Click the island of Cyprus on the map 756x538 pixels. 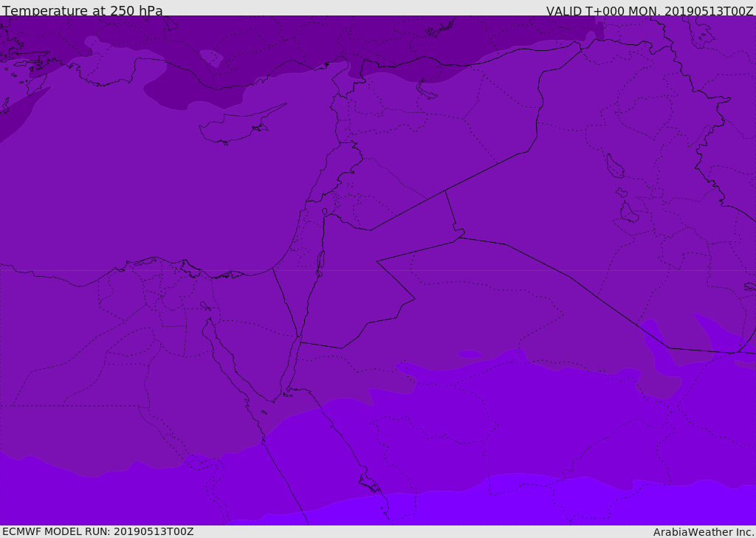tap(236, 125)
